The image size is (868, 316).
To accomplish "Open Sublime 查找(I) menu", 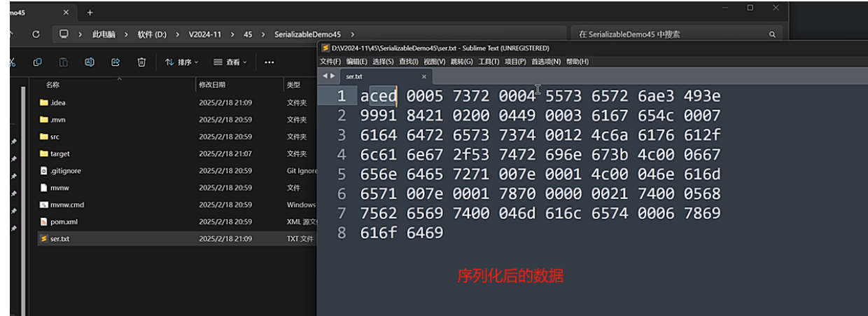I will [409, 62].
